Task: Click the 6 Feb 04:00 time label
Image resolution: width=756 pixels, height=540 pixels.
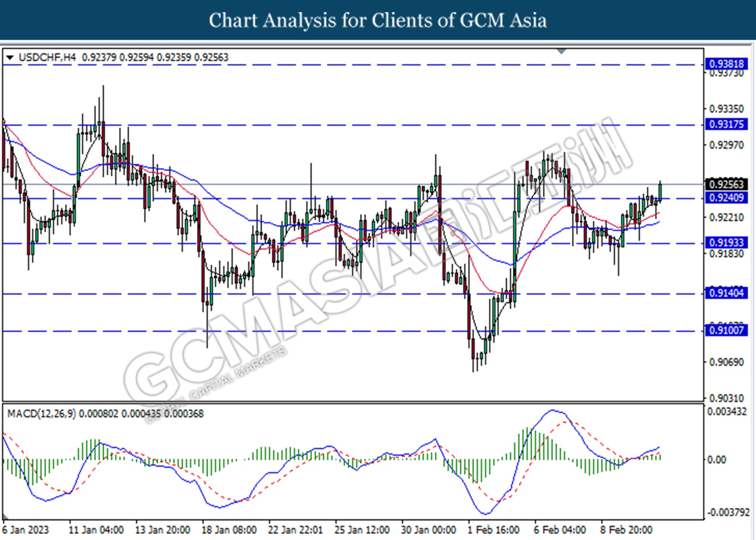Action: click(560, 530)
